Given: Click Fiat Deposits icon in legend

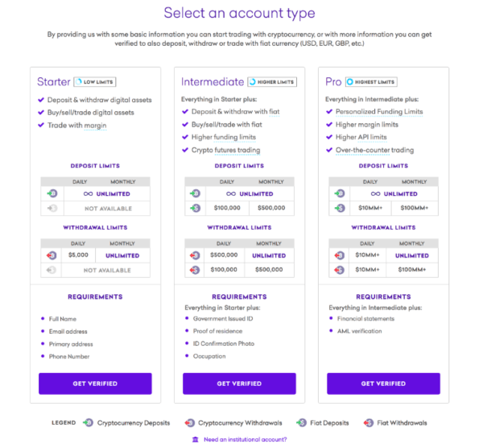Looking at the screenshot, I should (302, 423).
